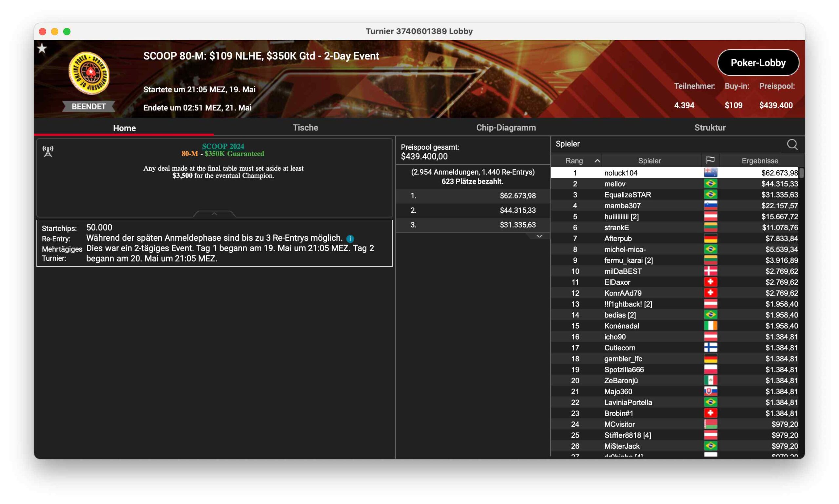The image size is (839, 504).
Task: Open the Struktur tab
Action: click(710, 128)
